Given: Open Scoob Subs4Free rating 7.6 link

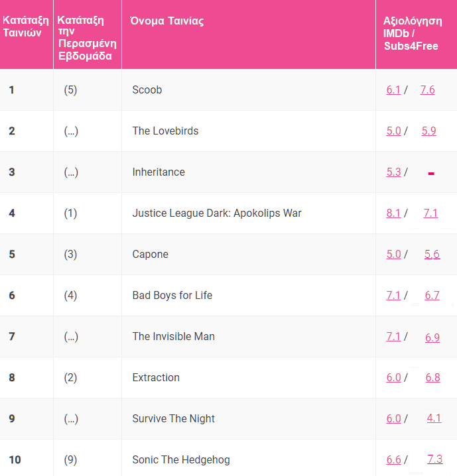Looking at the screenshot, I should tap(427, 90).
